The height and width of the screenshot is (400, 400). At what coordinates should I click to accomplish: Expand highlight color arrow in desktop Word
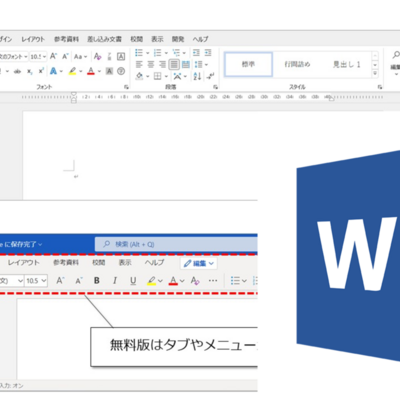click(x=81, y=71)
